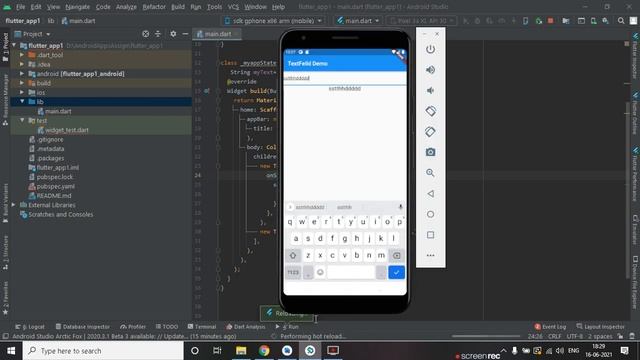Tap spacebar on emulator keyboard
Screen dimensions: 640x360
(351, 272)
